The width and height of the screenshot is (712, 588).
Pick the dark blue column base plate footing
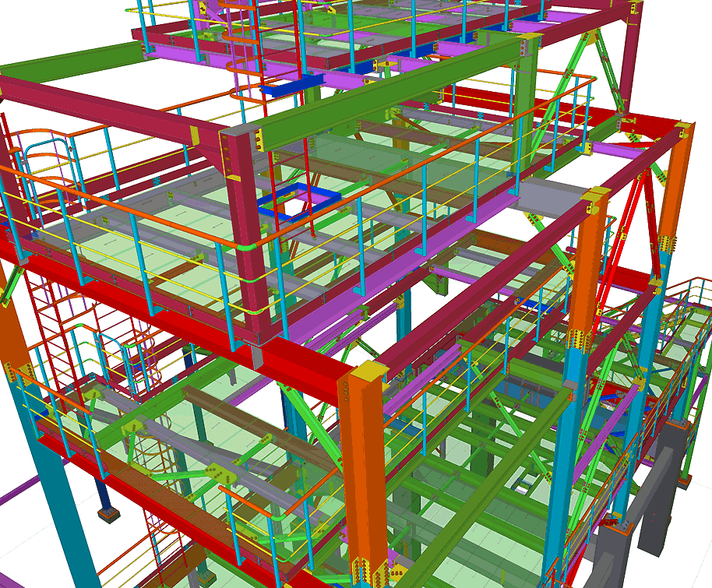(x=108, y=515)
